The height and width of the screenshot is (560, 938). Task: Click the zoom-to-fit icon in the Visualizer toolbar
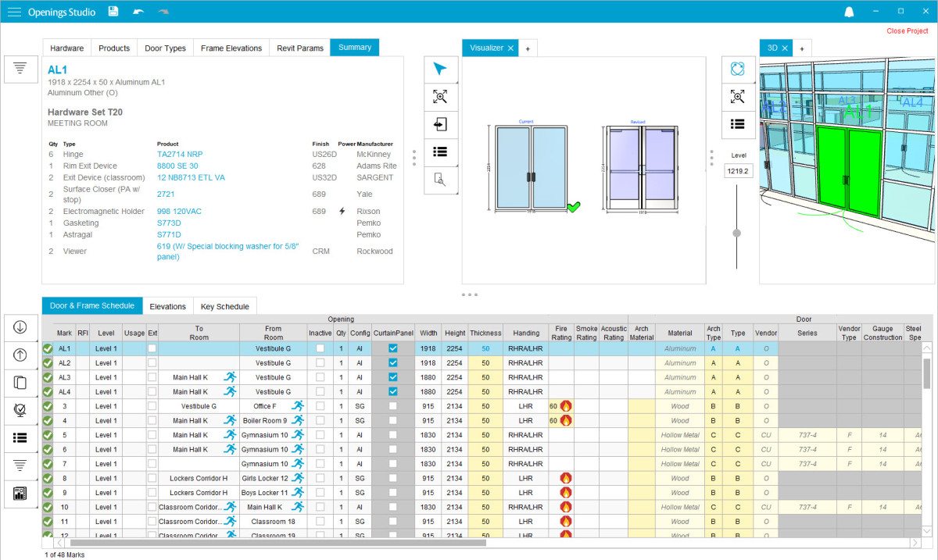(x=440, y=97)
